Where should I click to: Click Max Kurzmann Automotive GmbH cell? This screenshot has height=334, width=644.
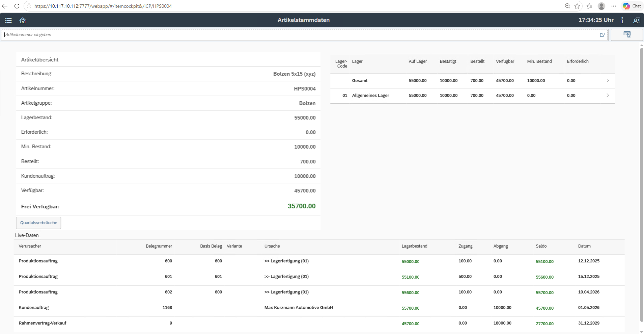pyautogui.click(x=299, y=308)
